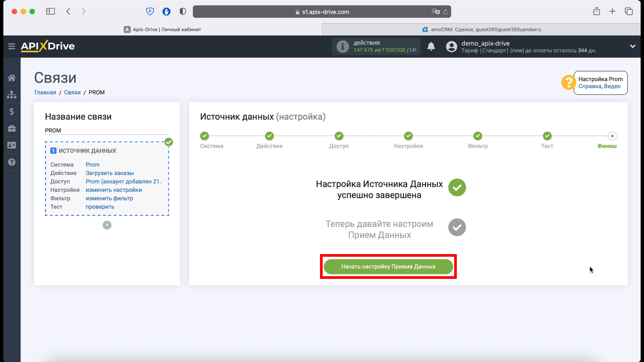
Task: Switch to Apix-Drive Личный кабинет tab
Action: point(162,29)
